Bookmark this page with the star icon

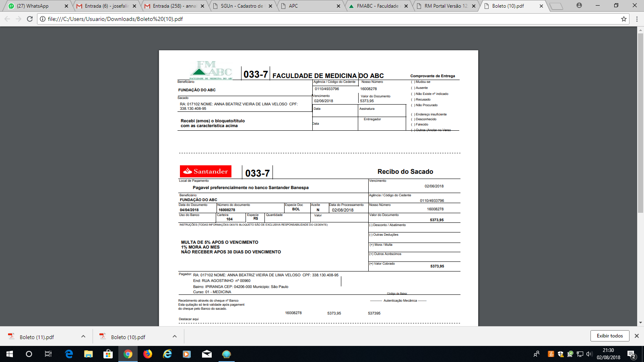pyautogui.click(x=623, y=19)
